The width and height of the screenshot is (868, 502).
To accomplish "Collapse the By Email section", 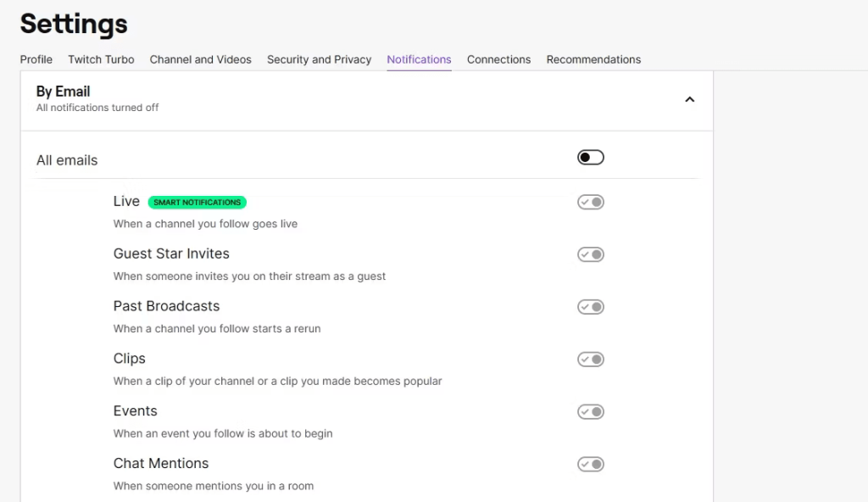I will pos(689,99).
